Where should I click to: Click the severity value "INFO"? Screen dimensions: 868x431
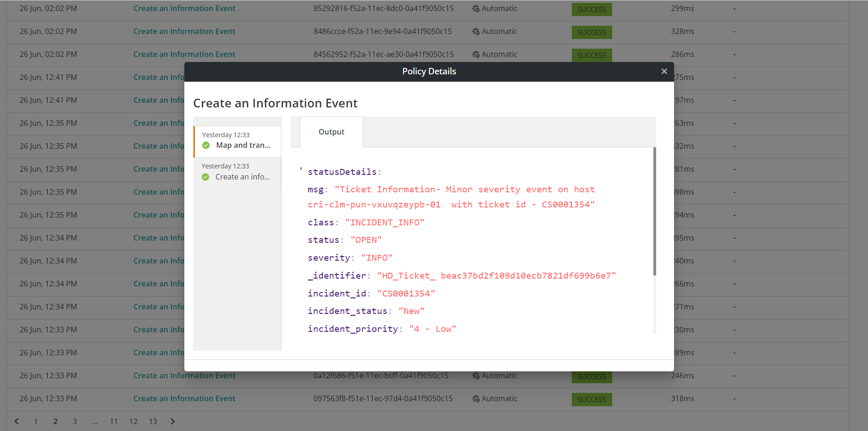pos(376,258)
